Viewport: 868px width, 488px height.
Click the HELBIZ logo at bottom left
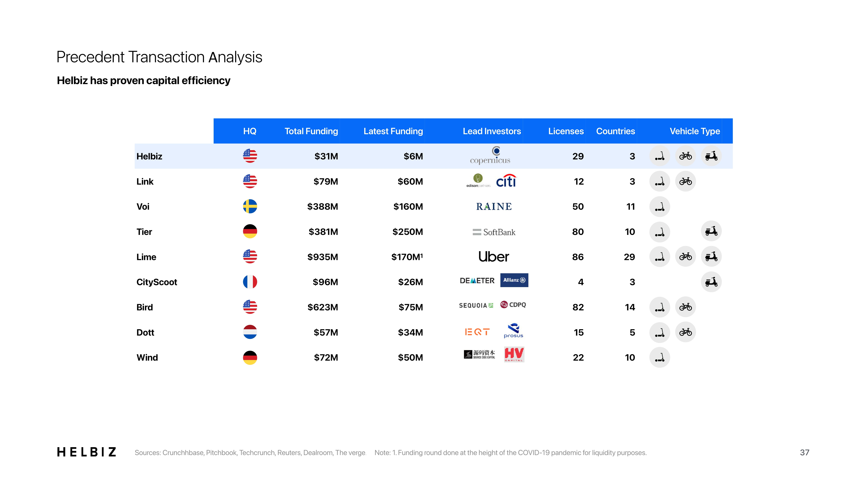(87, 452)
